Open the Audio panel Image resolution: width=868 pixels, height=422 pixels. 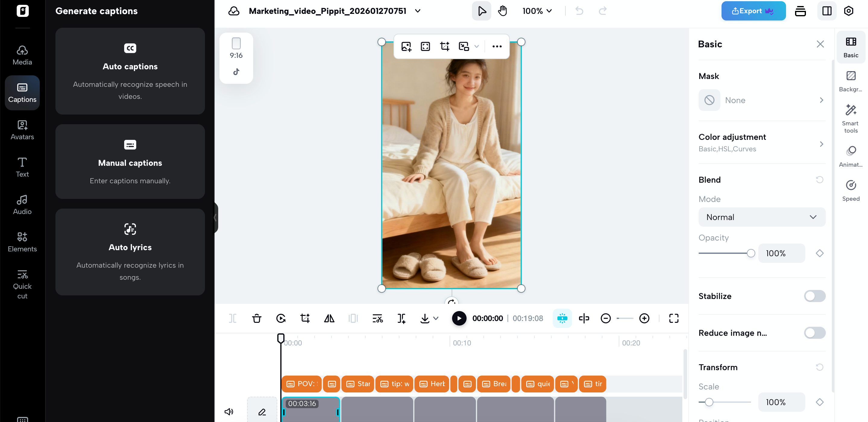pos(22,204)
